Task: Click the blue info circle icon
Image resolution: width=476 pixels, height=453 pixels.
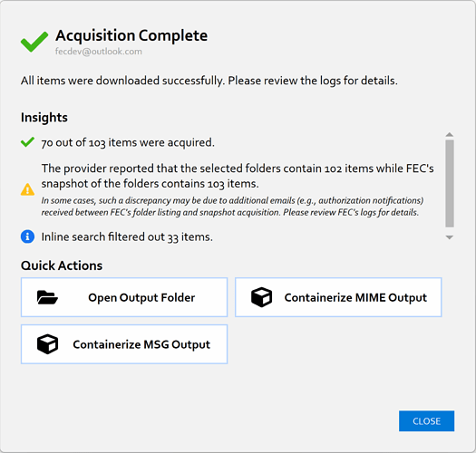Action: click(27, 236)
